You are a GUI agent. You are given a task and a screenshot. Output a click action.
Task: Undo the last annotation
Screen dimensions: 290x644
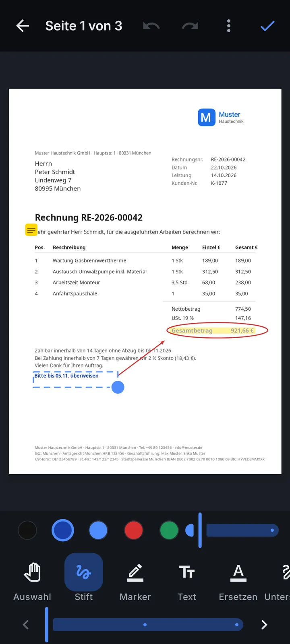[151, 26]
